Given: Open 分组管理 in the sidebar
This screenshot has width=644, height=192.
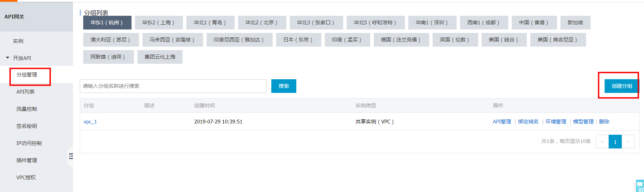Looking at the screenshot, I should 27,75.
